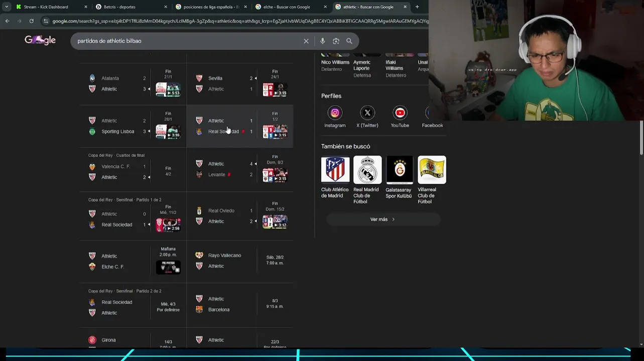Click the Google search input field

click(x=186, y=41)
